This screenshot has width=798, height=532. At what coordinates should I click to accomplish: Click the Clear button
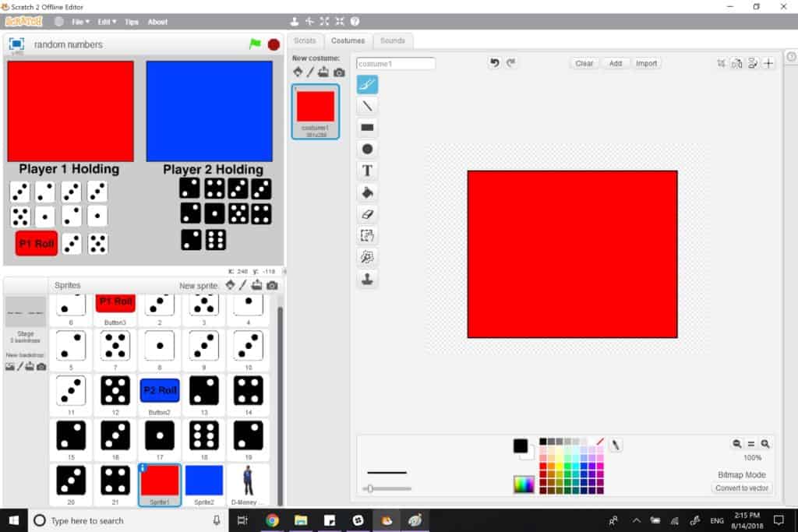584,64
